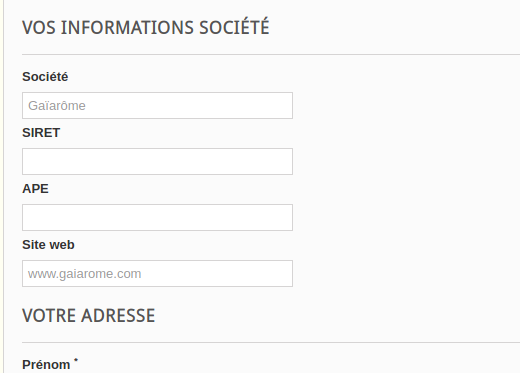Click the word SOCIÉTÉ in the heading

tap(234, 27)
